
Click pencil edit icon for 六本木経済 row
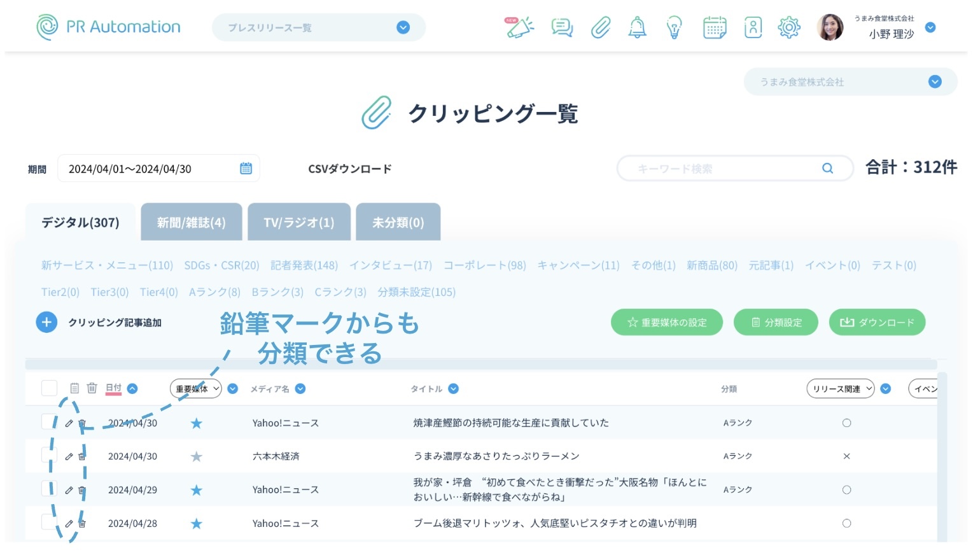click(x=69, y=456)
